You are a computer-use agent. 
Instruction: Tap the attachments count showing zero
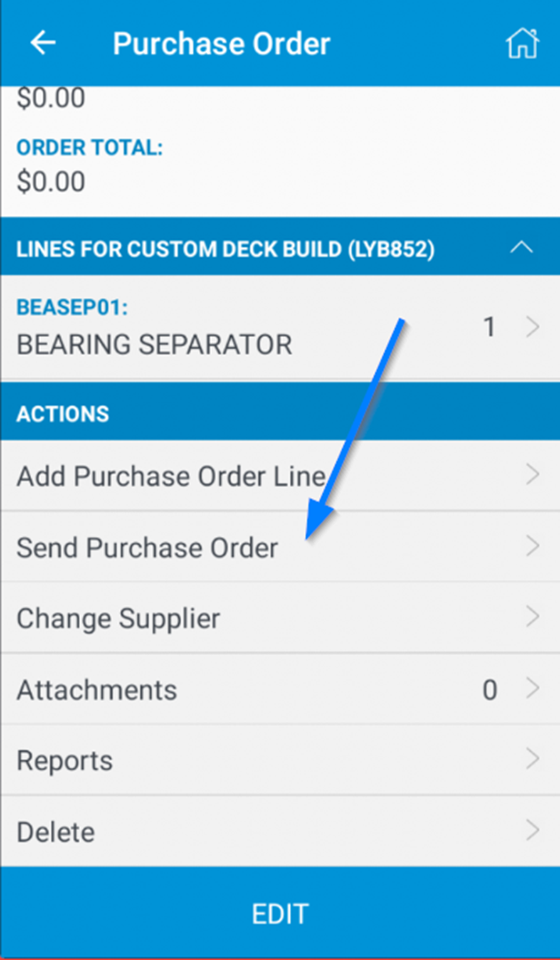click(x=490, y=689)
